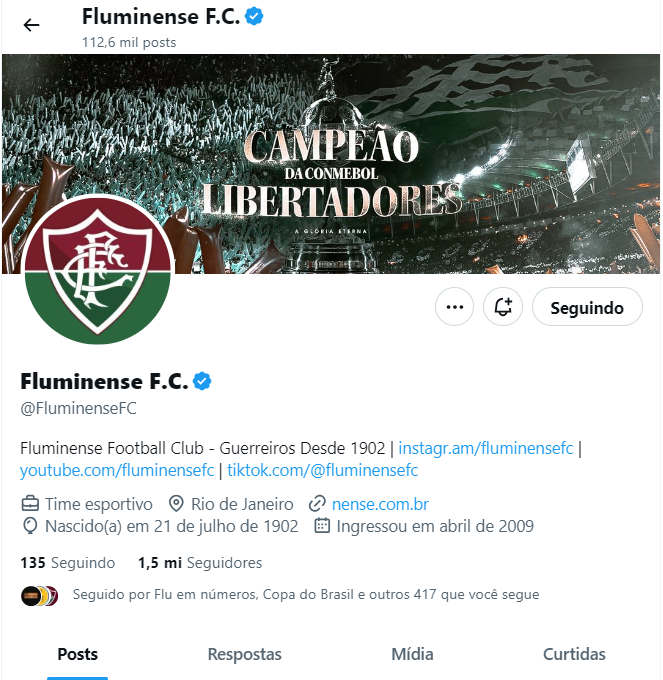Viewport: 663px width, 680px height.
Task: Toggle the Seguindo follow button
Action: 587,307
